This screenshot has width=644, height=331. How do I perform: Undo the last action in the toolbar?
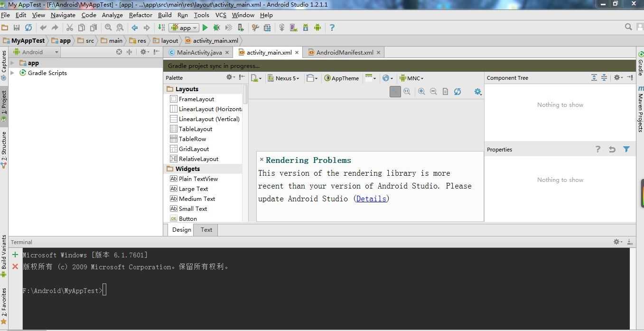[43, 28]
